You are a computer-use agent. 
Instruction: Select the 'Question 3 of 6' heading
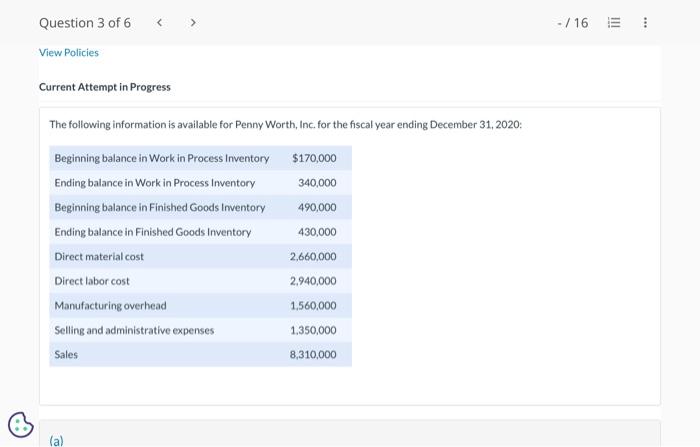click(85, 23)
